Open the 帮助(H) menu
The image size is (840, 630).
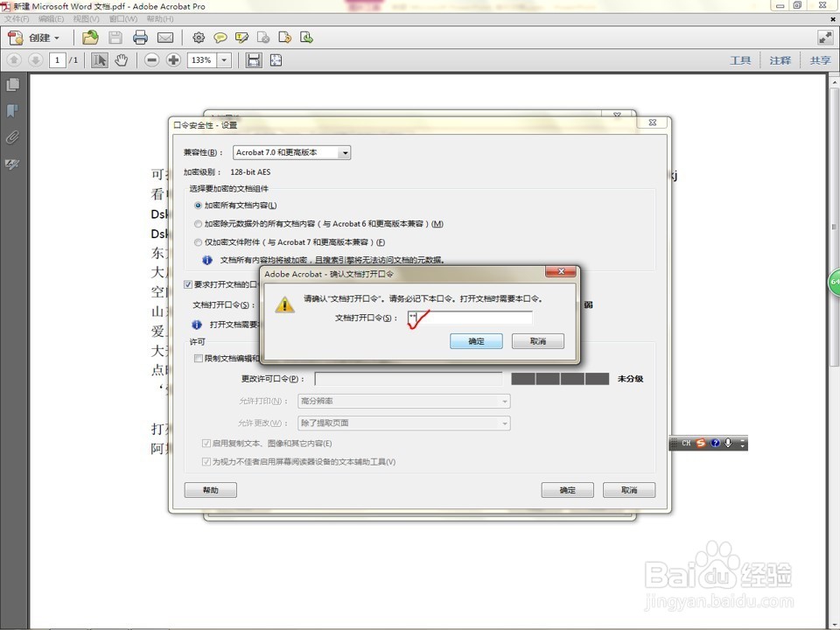(x=159, y=18)
